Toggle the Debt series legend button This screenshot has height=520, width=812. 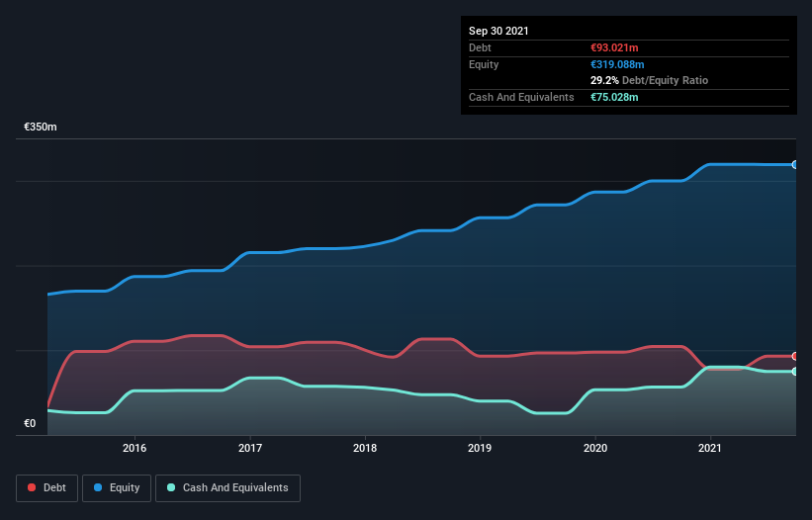[x=47, y=488]
